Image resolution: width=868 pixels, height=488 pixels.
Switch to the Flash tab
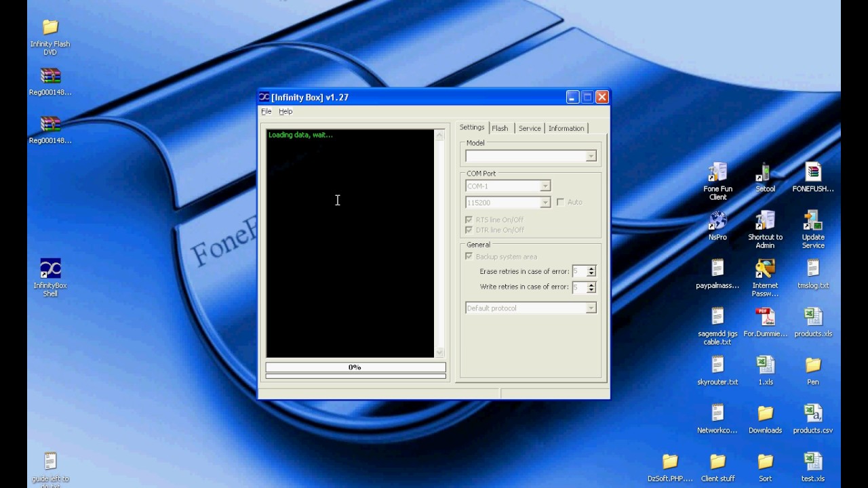click(x=500, y=128)
